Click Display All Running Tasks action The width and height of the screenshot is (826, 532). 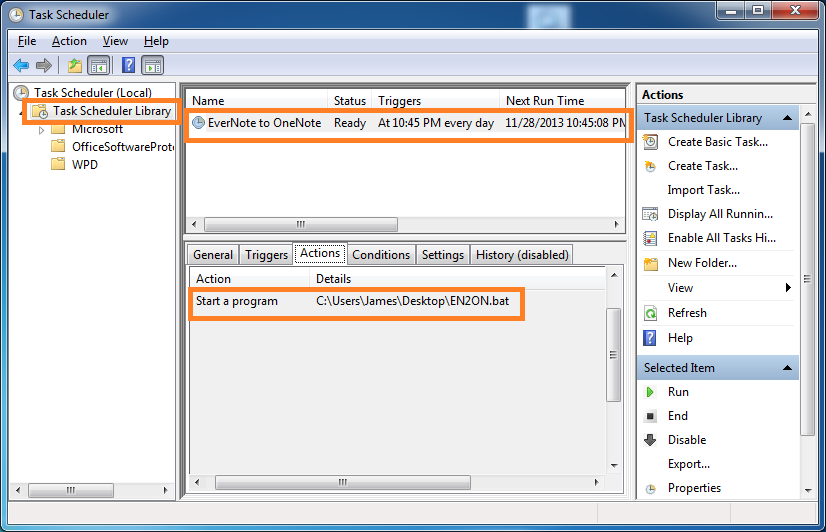pyautogui.click(x=720, y=214)
